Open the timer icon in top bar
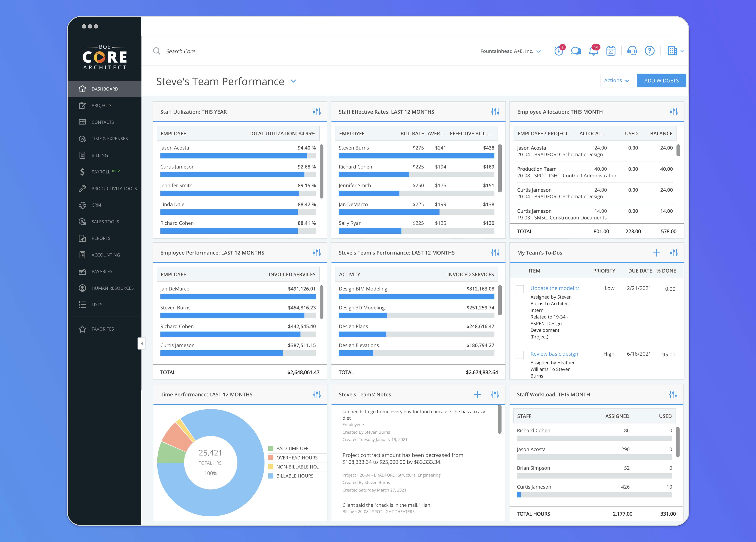 pos(559,51)
